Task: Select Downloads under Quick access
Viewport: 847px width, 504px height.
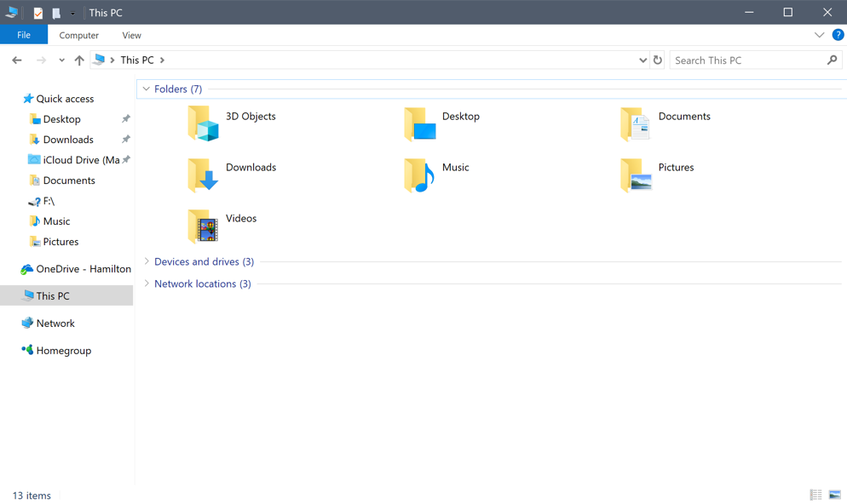Action: 69,140
